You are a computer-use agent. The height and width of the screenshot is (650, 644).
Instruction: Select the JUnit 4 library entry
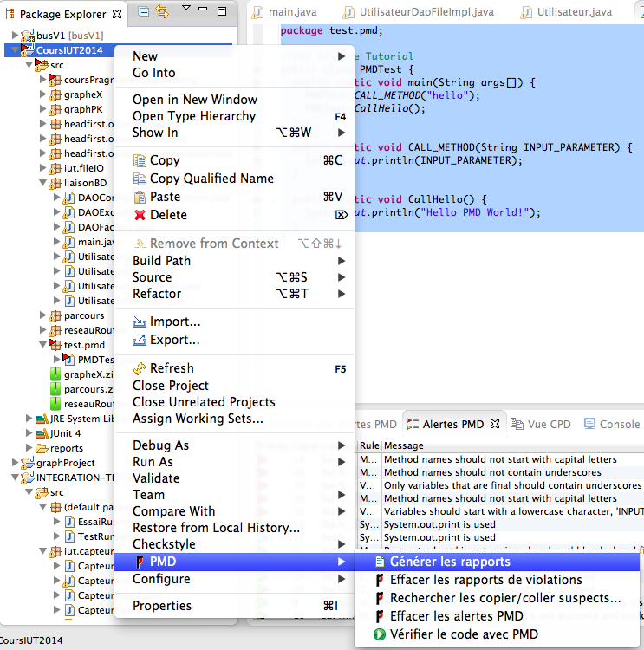[x=65, y=433]
